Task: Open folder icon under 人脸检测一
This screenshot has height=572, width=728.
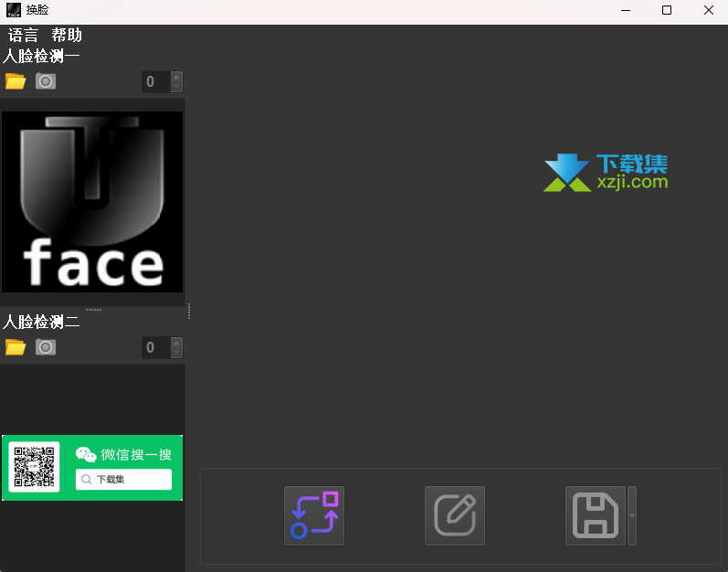Action: (x=16, y=81)
